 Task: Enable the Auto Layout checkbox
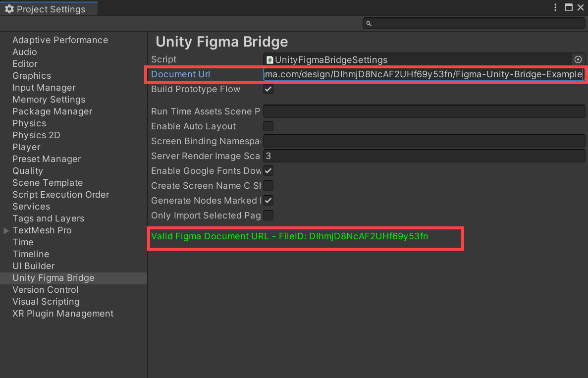tap(268, 126)
